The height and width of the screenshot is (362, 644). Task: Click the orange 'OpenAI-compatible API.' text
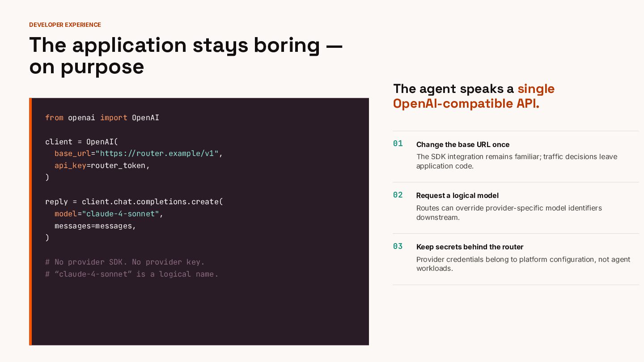tap(466, 103)
